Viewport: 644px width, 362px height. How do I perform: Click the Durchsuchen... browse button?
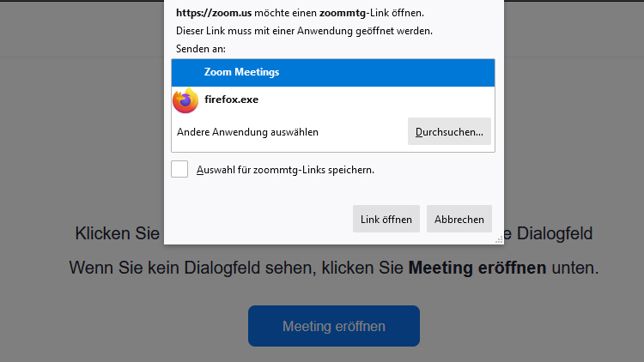(x=449, y=132)
